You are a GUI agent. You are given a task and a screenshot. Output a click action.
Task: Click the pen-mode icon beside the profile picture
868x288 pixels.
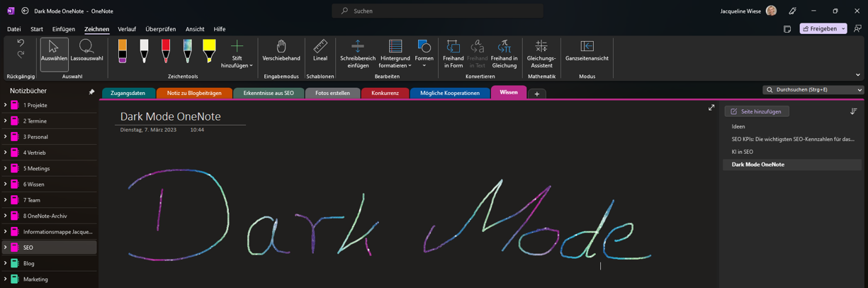(x=792, y=11)
